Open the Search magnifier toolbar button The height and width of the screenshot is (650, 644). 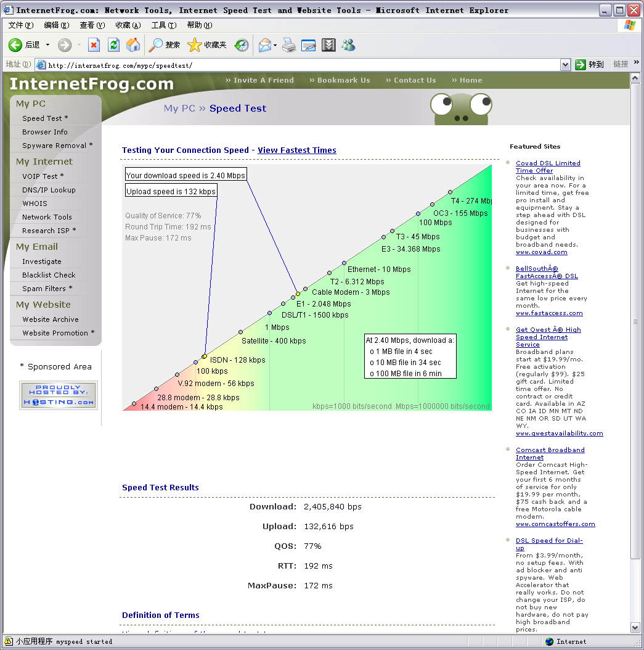165,45
